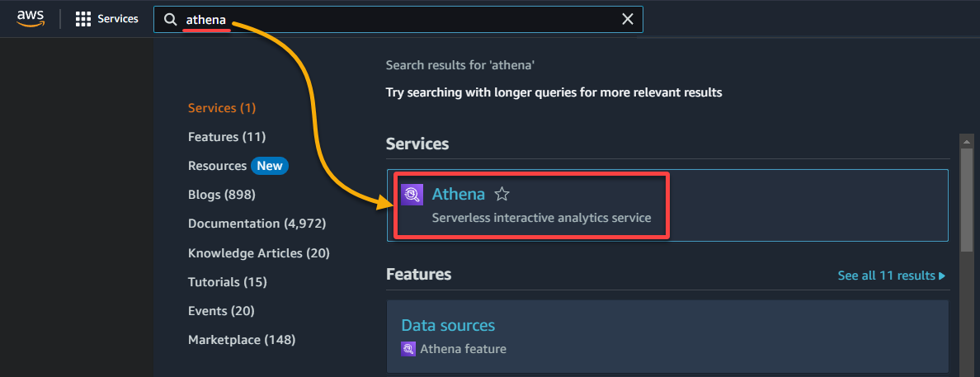
Task: Open the Athena service link
Action: coord(458,195)
